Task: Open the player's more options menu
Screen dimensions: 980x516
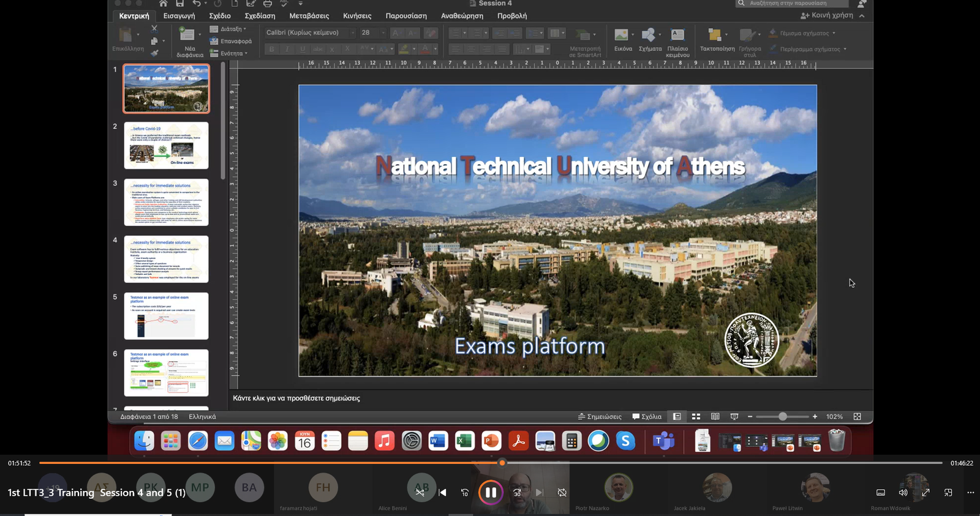Action: pos(970,492)
